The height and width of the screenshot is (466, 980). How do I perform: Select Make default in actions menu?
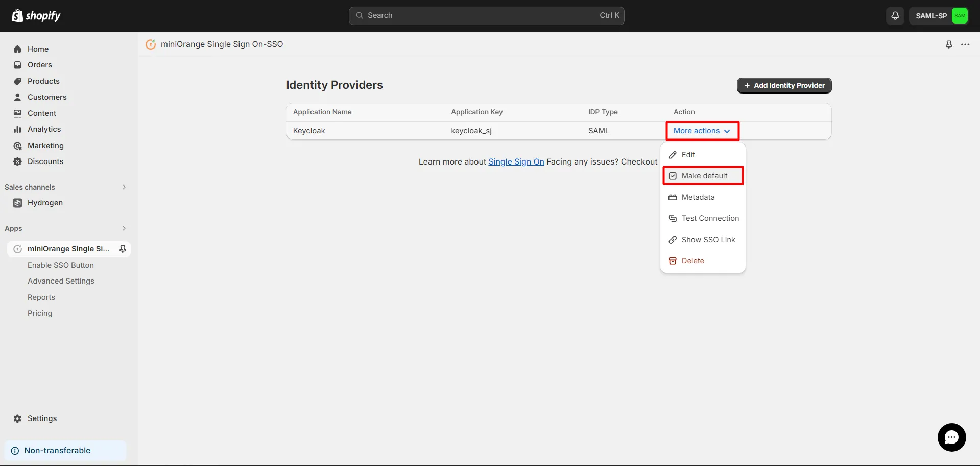pyautogui.click(x=703, y=176)
